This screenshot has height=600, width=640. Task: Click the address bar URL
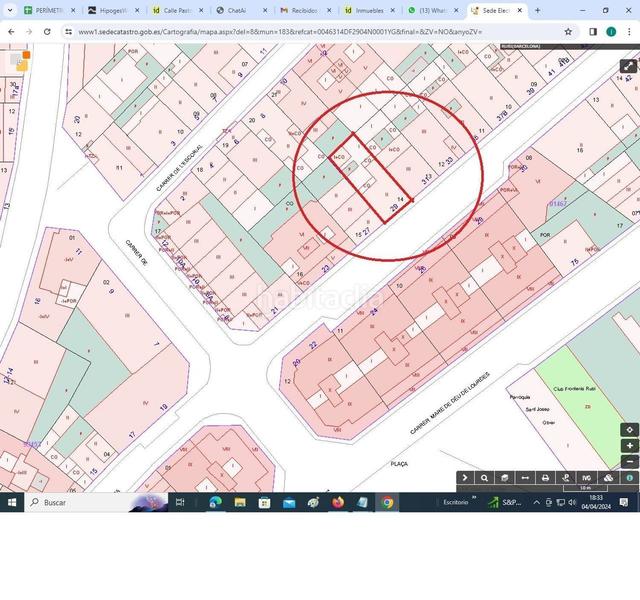(x=300, y=31)
